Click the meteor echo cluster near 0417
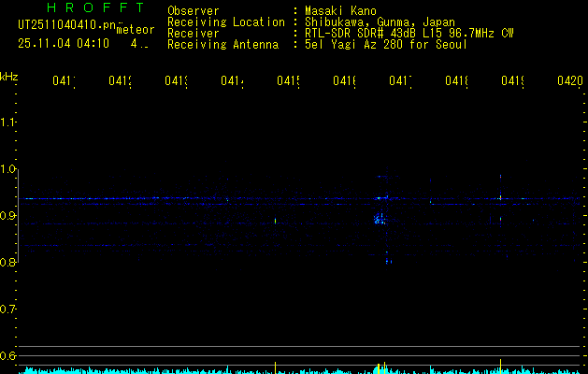Viewport: 588px width, 374px height. (x=380, y=219)
